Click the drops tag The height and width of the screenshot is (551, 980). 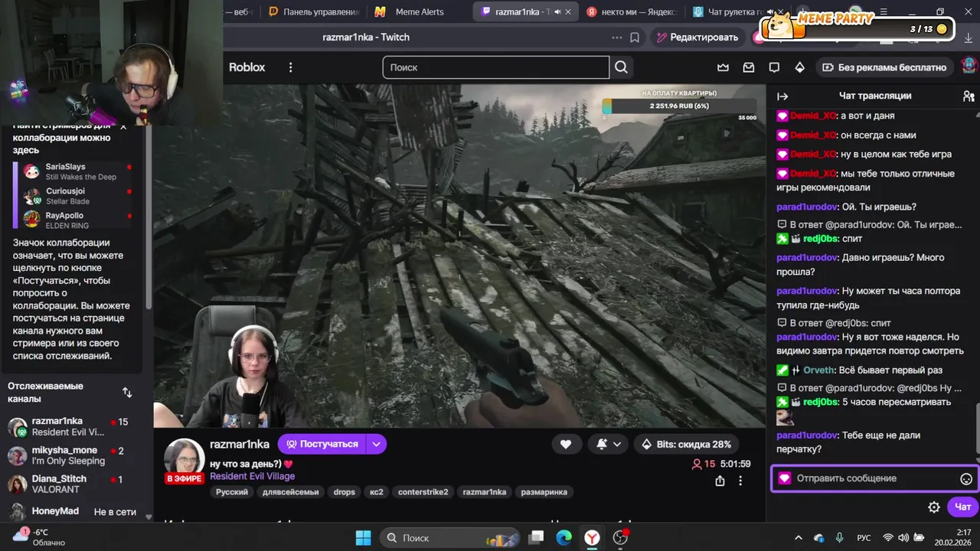(344, 492)
